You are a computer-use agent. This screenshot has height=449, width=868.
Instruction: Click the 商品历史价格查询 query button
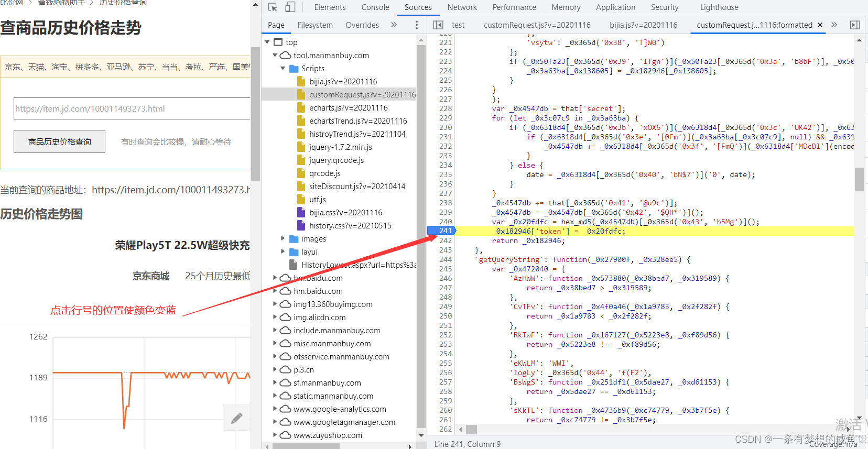coord(59,141)
